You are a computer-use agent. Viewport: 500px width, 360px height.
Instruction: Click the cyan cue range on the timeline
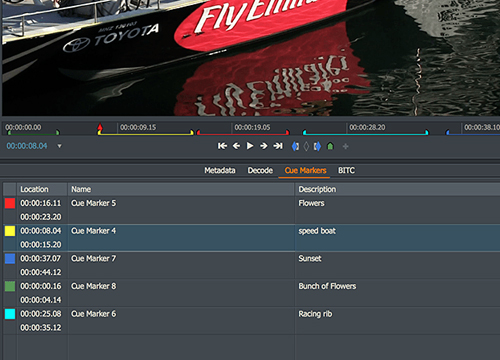365,134
